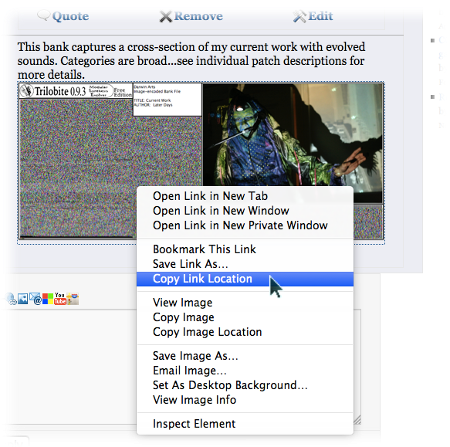Click the insert hyperlink globe icon
Screen dimensions: 450x447
pyautogui.click(x=12, y=299)
